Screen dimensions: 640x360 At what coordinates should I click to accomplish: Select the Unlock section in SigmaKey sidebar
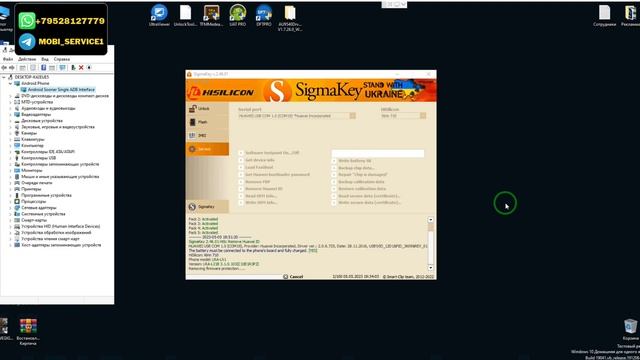click(207, 109)
